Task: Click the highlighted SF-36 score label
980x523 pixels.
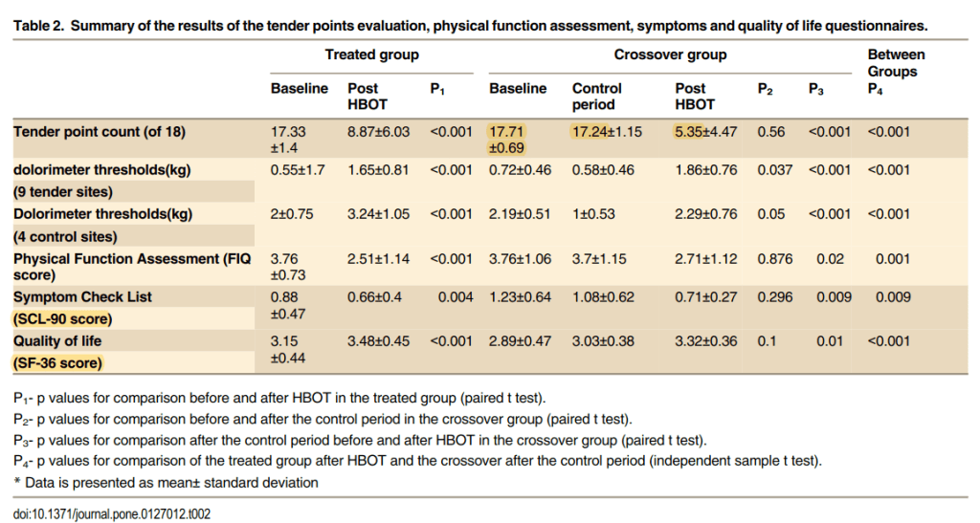Action: coord(57,362)
